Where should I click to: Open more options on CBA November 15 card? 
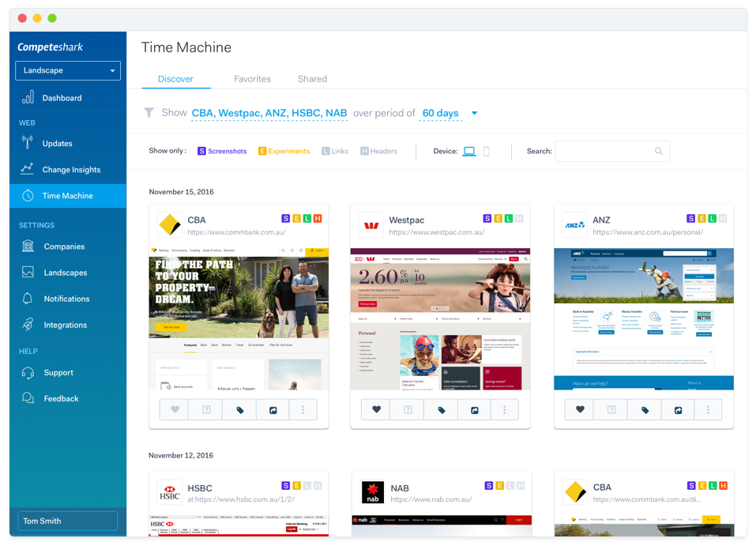pyautogui.click(x=303, y=409)
